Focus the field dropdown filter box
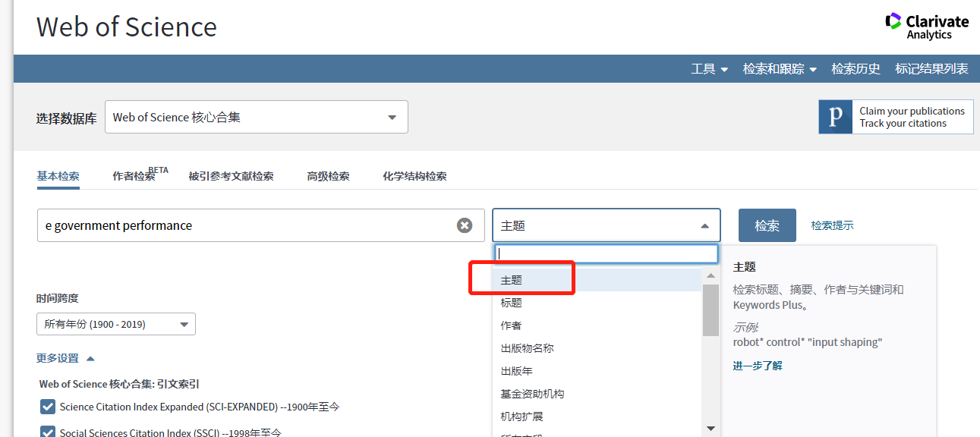Viewport: 980px width, 437px height. click(606, 253)
